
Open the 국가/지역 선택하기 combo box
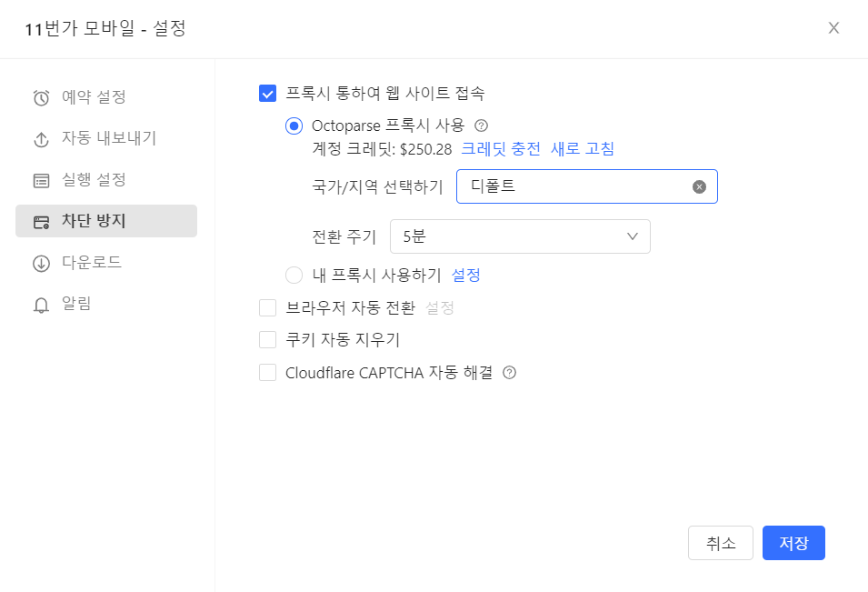pos(573,186)
